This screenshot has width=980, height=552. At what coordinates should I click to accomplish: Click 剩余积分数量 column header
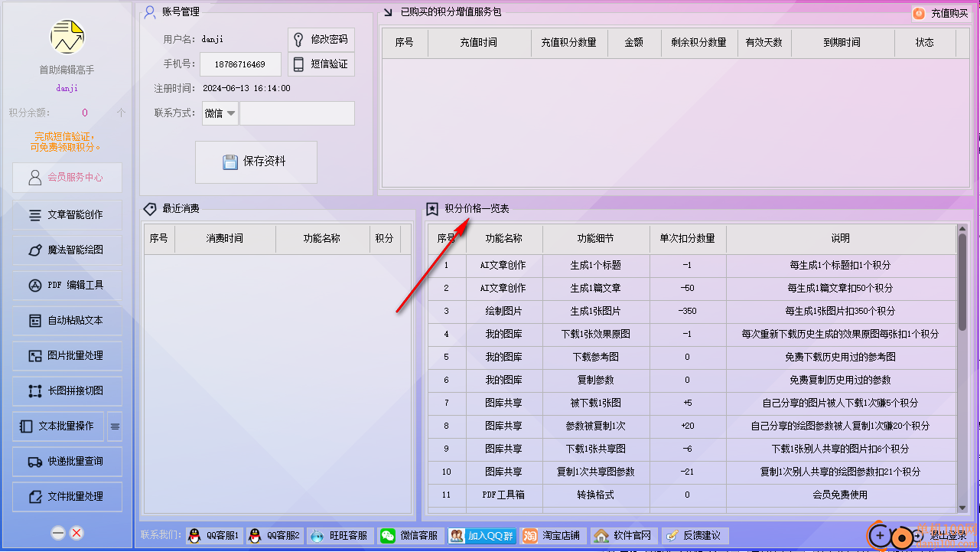click(698, 43)
